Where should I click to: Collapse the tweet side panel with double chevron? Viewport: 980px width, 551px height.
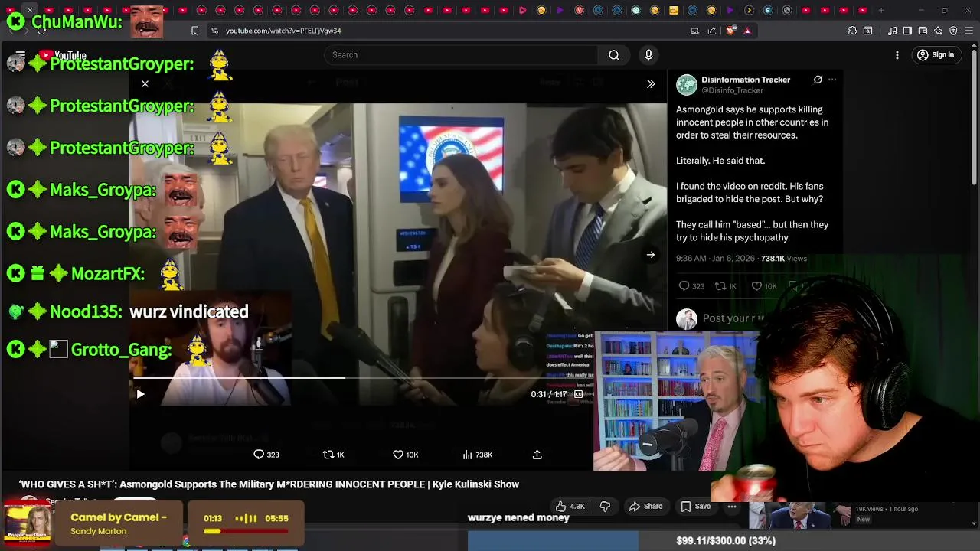tap(651, 84)
